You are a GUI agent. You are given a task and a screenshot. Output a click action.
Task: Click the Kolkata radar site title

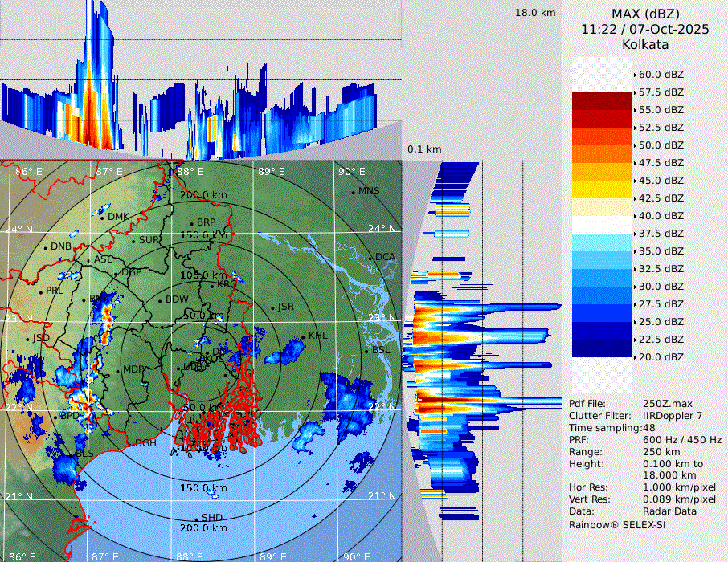[x=645, y=44]
